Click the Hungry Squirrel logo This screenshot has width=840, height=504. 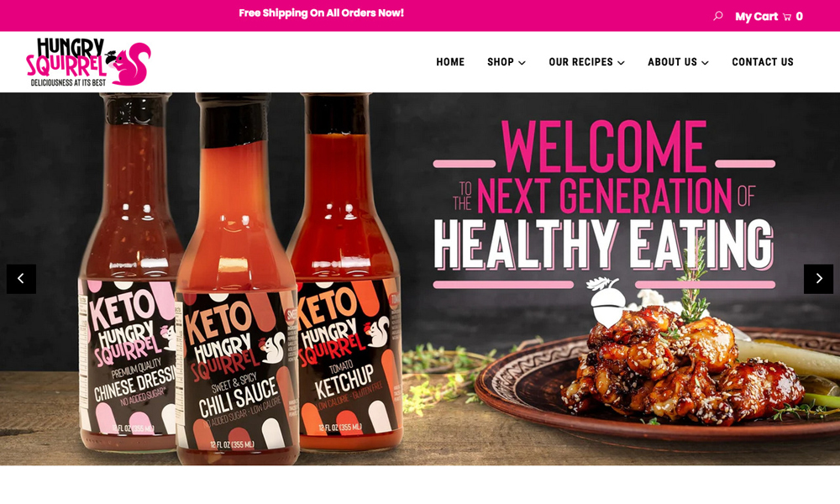click(88, 61)
